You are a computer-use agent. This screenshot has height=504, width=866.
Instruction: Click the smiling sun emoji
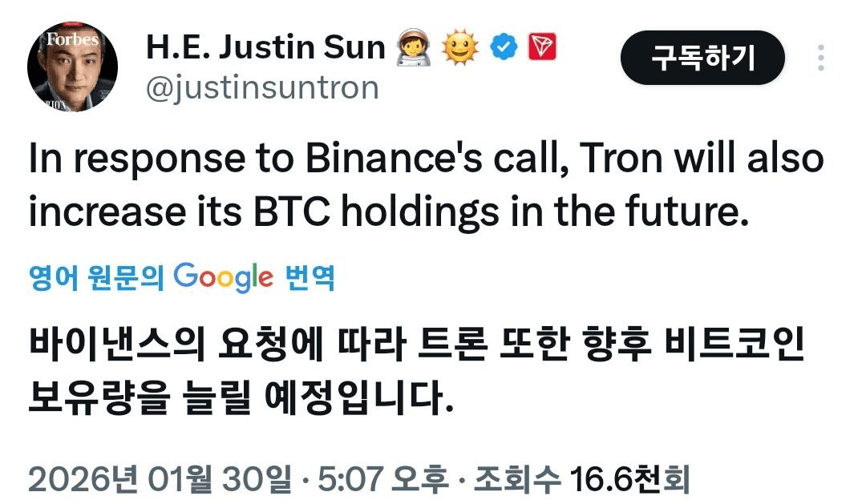pos(459,50)
